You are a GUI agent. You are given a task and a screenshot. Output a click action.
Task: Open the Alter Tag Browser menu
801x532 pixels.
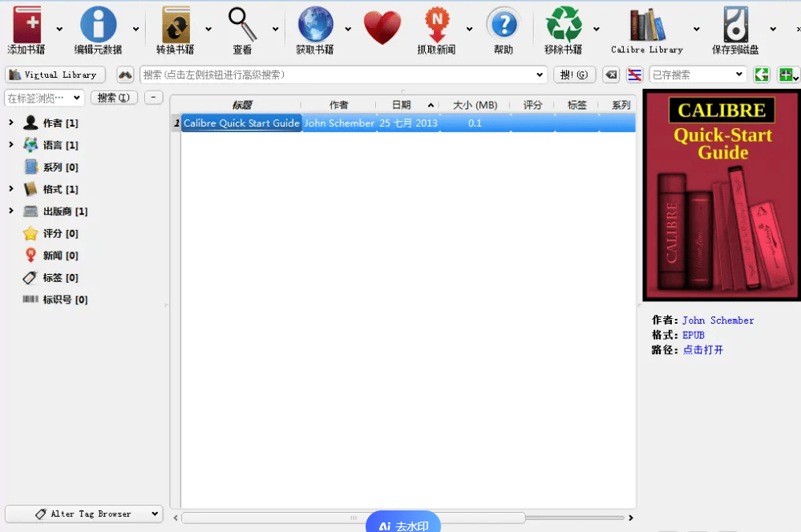[83, 514]
